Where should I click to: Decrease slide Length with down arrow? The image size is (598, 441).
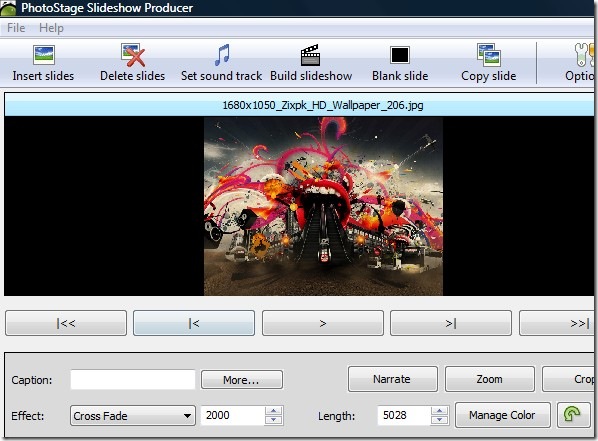point(440,420)
